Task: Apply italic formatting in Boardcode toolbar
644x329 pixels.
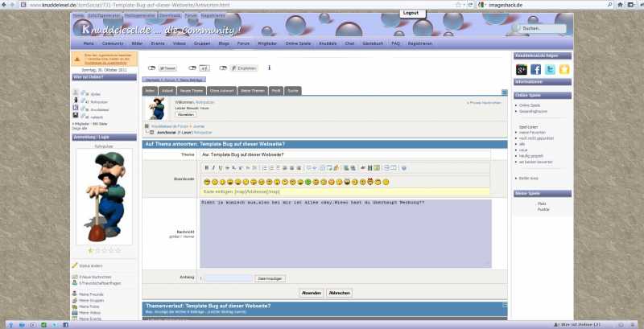Action: 213,168
